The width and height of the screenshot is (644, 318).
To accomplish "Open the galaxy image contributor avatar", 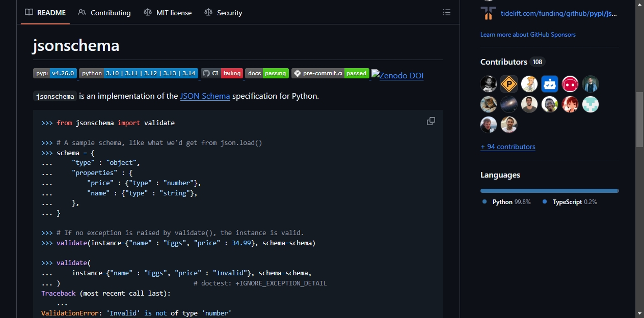I will click(509, 104).
